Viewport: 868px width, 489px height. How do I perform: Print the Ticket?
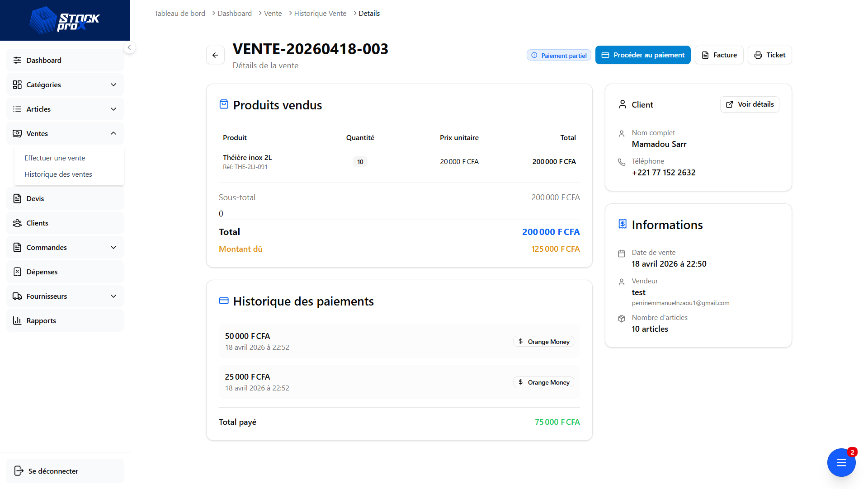coord(769,55)
